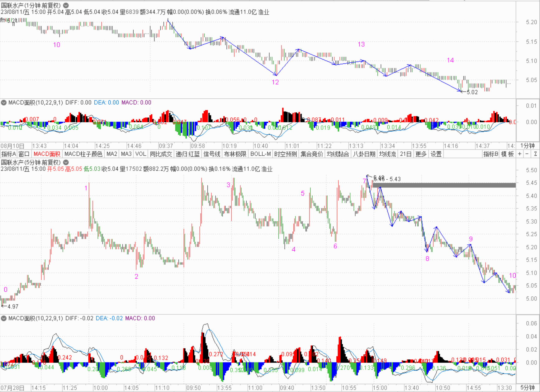540x392 pixels.
Task: Expand top MACD面积 indicator settings arrow
Action: (x=4, y=102)
